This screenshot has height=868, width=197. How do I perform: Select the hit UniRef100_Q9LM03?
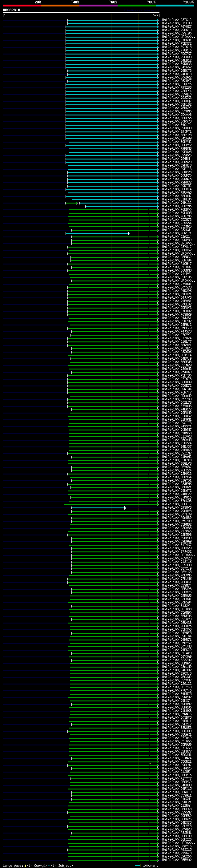pyautogui.click(x=177, y=57)
